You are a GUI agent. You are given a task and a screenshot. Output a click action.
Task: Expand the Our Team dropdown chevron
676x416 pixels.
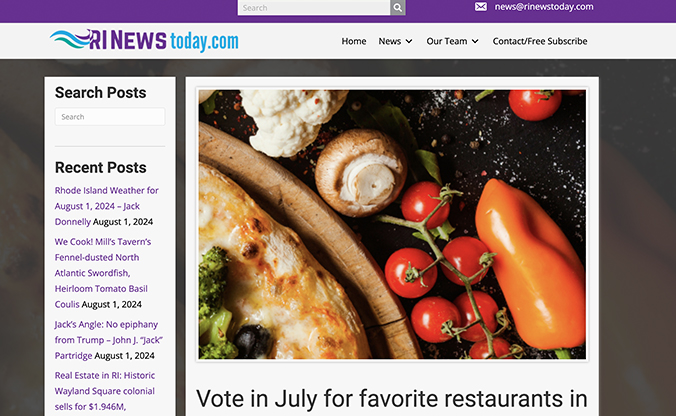coord(475,41)
